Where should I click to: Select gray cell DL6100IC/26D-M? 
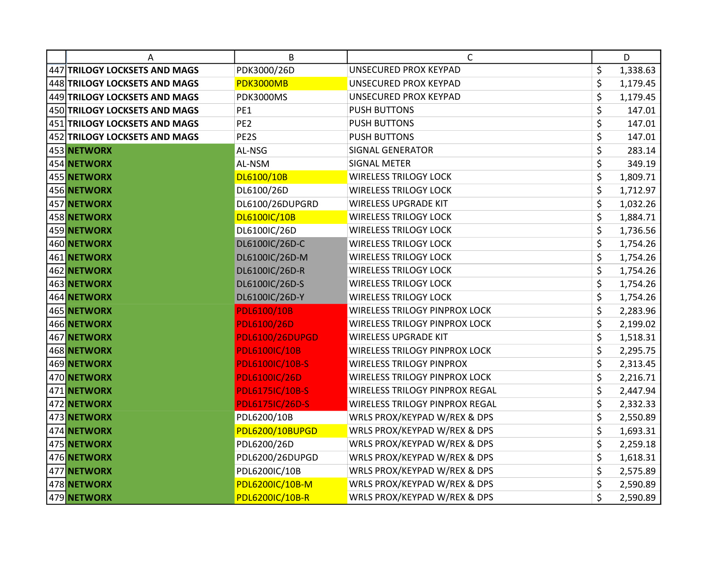[x=291, y=257]
